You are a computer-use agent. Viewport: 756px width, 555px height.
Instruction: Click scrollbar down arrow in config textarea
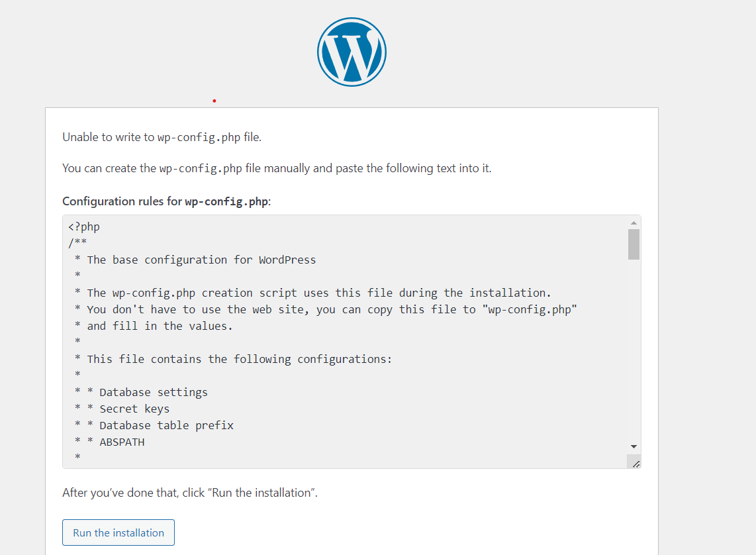(634, 446)
